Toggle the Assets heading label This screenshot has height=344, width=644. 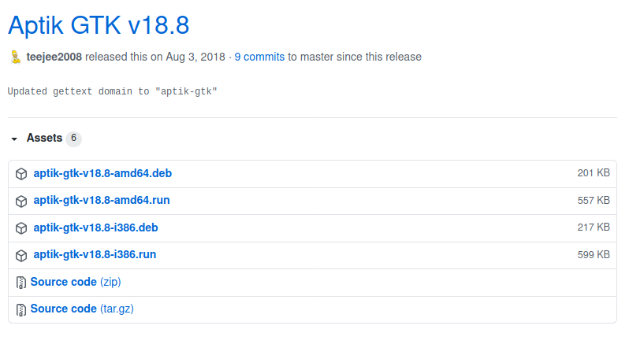44,138
